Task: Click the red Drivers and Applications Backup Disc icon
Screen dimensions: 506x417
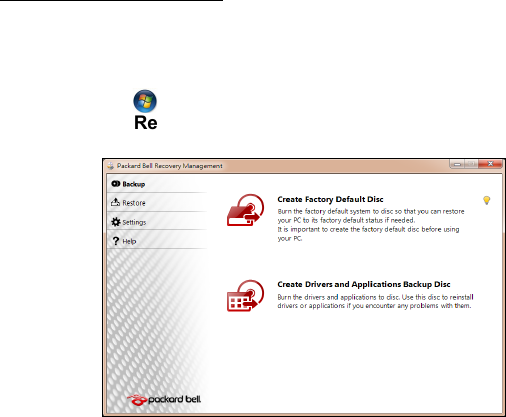Action: [246, 296]
